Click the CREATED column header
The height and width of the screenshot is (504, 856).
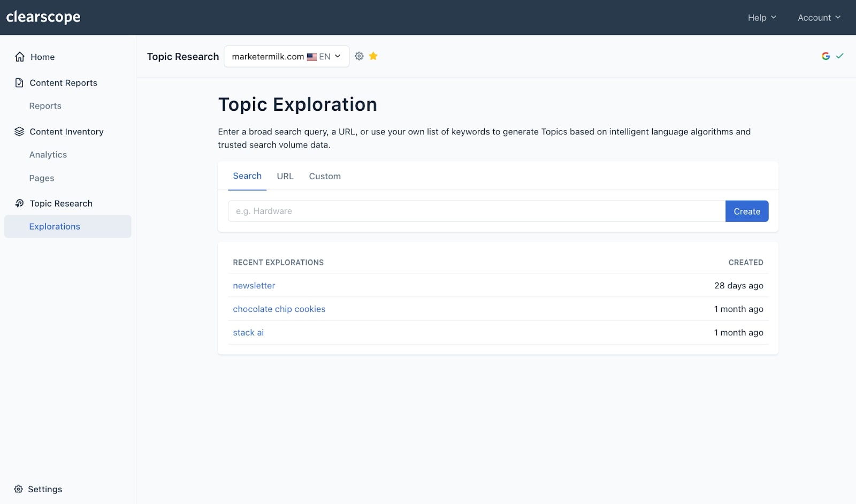[x=746, y=263]
